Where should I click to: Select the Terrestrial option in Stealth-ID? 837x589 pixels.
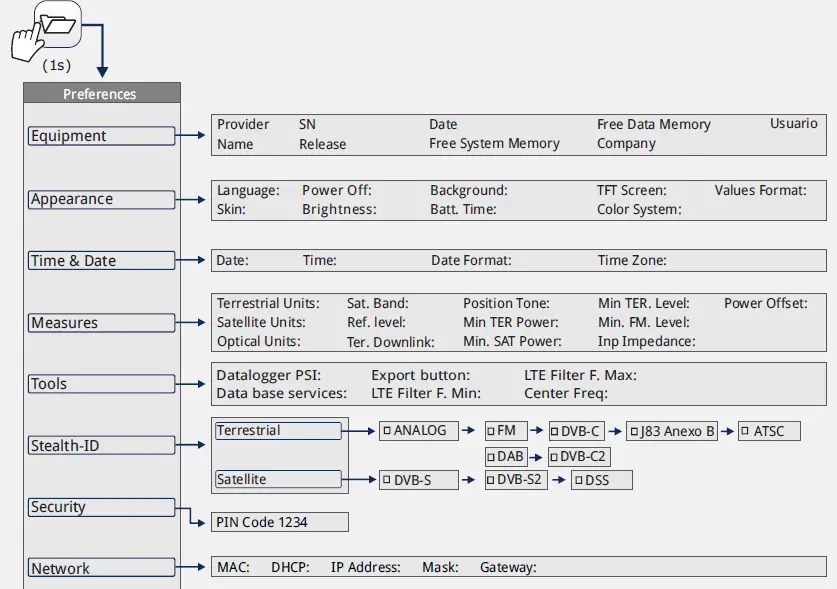tap(278, 430)
